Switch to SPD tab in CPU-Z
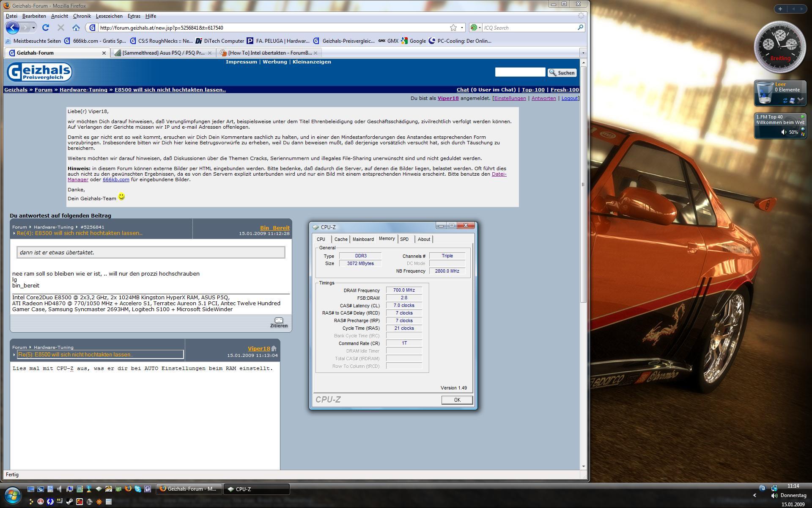The height and width of the screenshot is (508, 812). tap(404, 239)
